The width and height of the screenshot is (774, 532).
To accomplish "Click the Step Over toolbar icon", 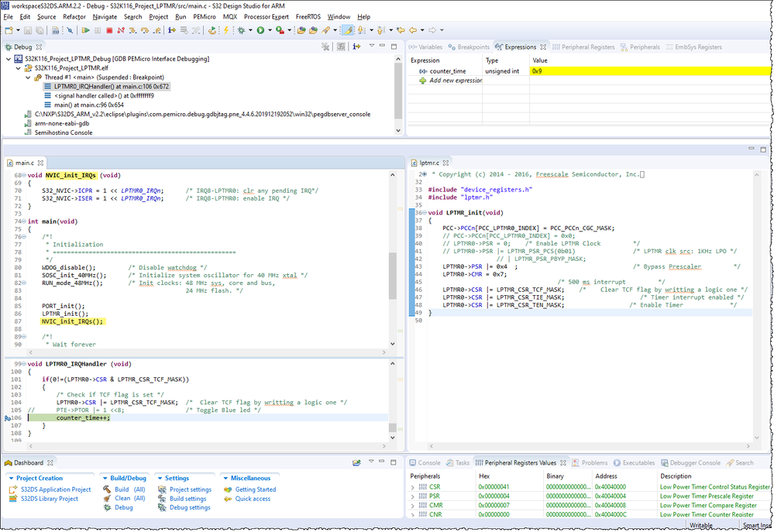I will click(x=144, y=29).
